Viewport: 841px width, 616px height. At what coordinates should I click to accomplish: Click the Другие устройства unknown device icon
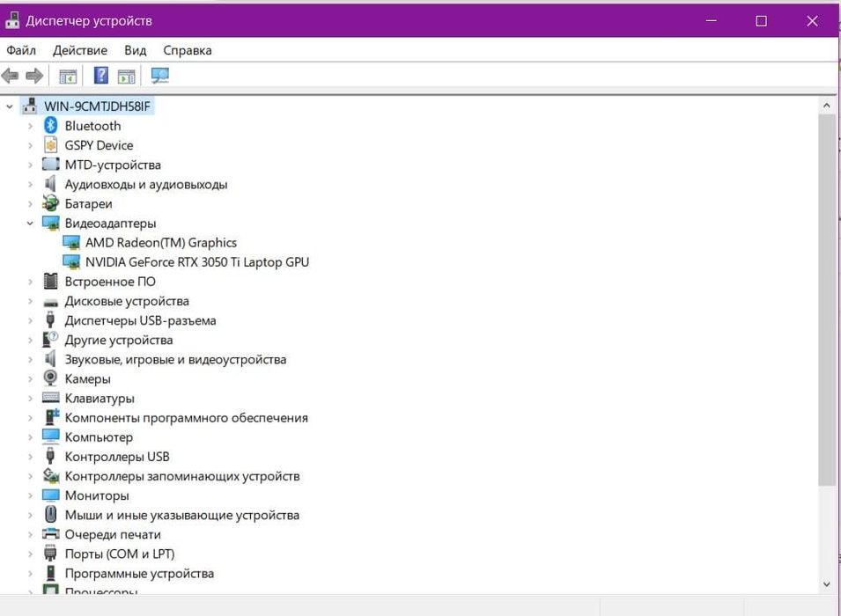[x=50, y=340]
